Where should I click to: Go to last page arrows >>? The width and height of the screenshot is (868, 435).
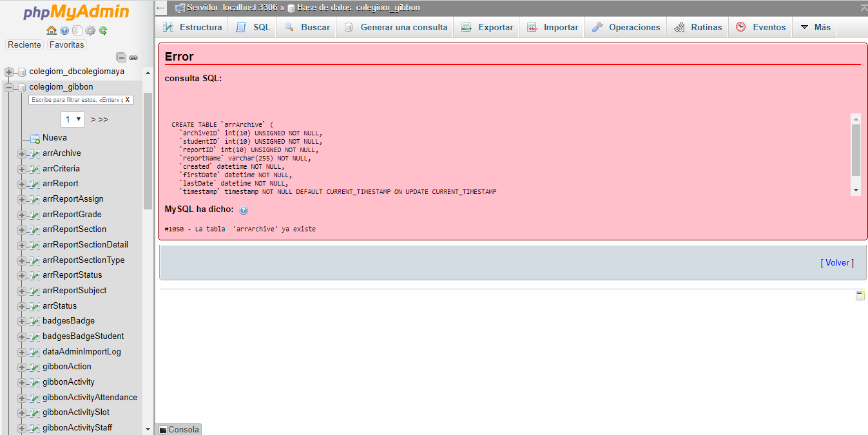point(103,119)
